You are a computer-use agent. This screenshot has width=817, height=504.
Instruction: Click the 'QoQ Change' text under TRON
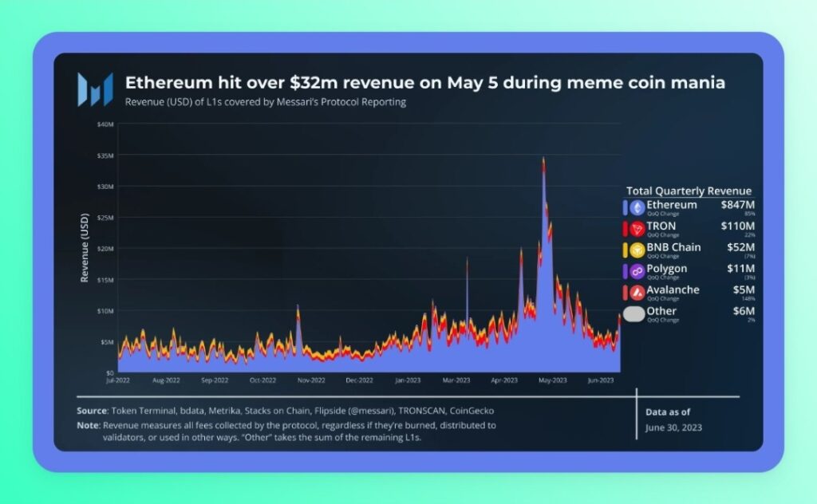click(x=663, y=235)
